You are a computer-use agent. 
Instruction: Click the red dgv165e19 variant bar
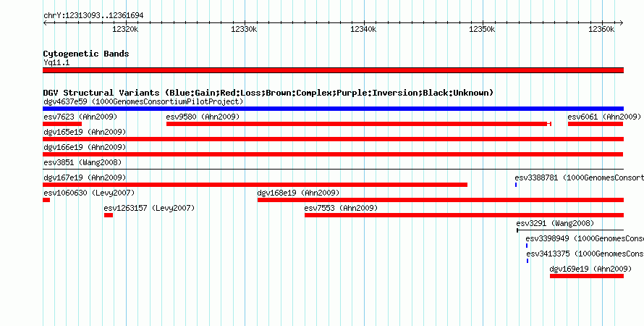coord(333,139)
